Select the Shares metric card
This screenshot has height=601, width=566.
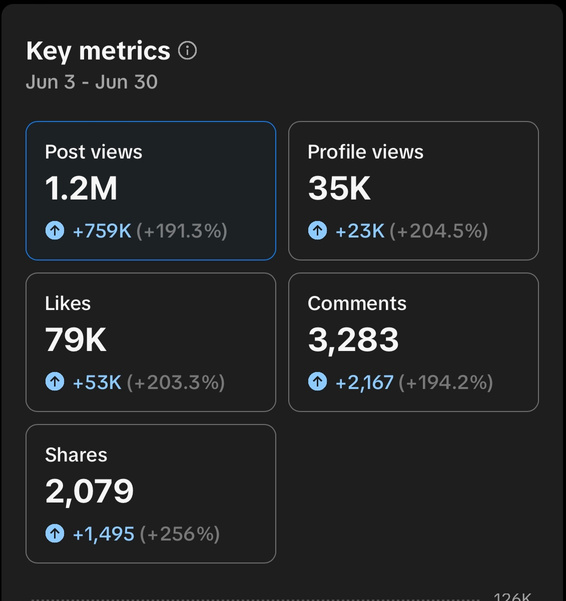[151, 494]
